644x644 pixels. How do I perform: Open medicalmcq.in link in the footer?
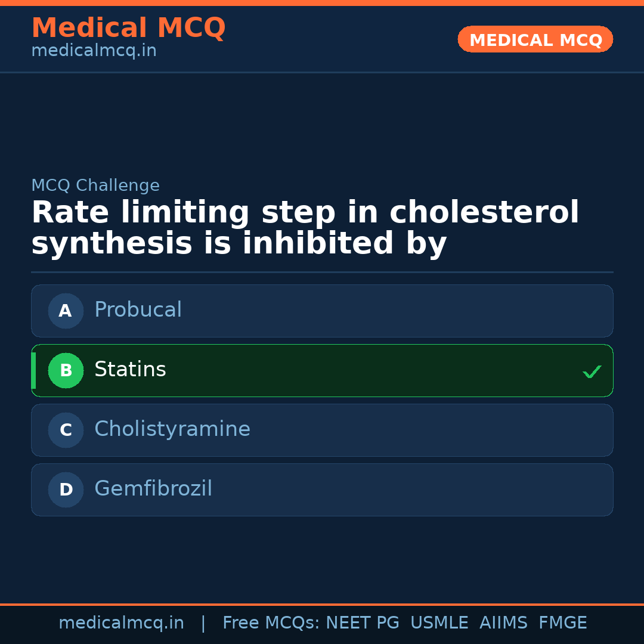(x=121, y=623)
